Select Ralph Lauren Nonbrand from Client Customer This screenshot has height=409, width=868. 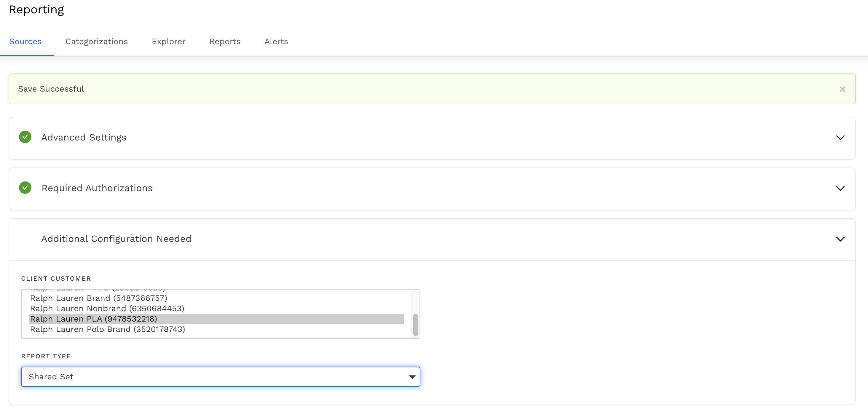click(x=107, y=308)
